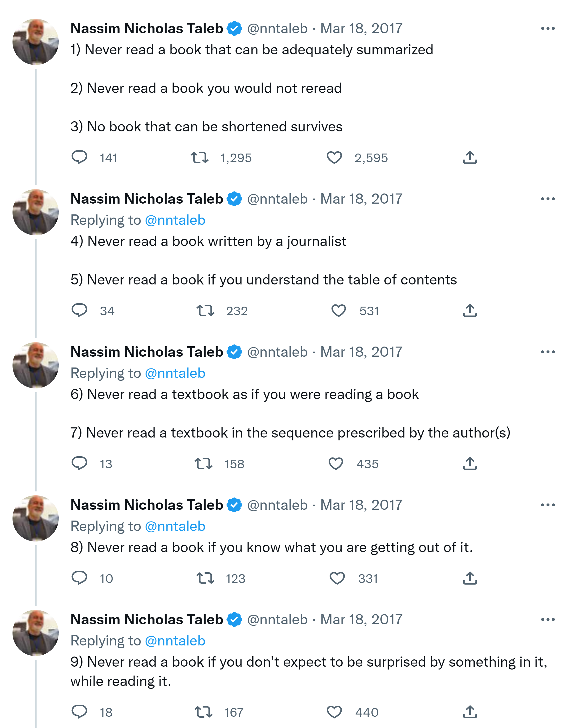567x728 pixels.
Task: Like the tweet with 331 likes
Action: pyautogui.click(x=337, y=578)
